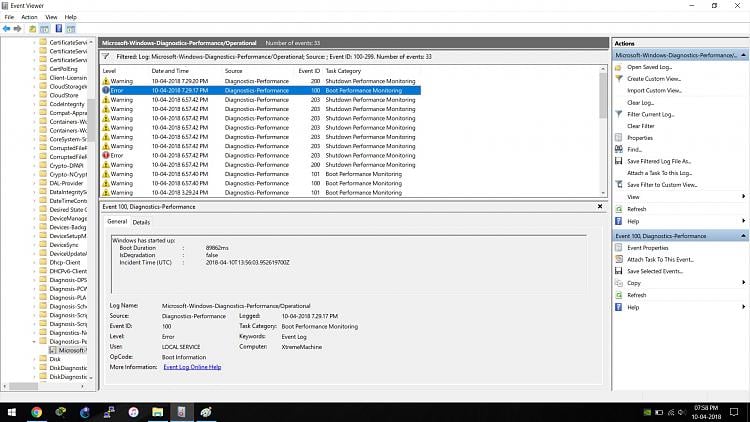Click the event list vertical scrollbar thumb
The image size is (750, 422).
pyautogui.click(x=603, y=96)
